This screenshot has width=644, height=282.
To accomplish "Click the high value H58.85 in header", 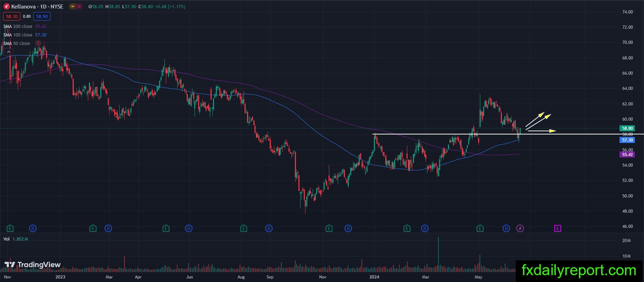I will (x=113, y=7).
